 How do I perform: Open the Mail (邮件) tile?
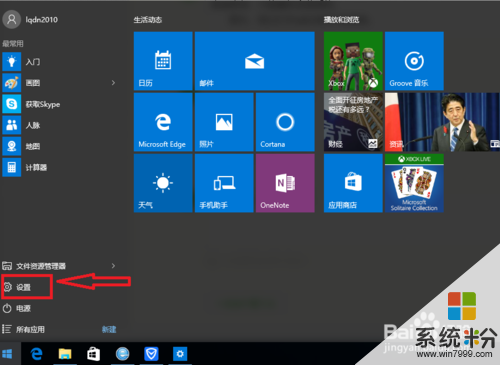coord(255,61)
